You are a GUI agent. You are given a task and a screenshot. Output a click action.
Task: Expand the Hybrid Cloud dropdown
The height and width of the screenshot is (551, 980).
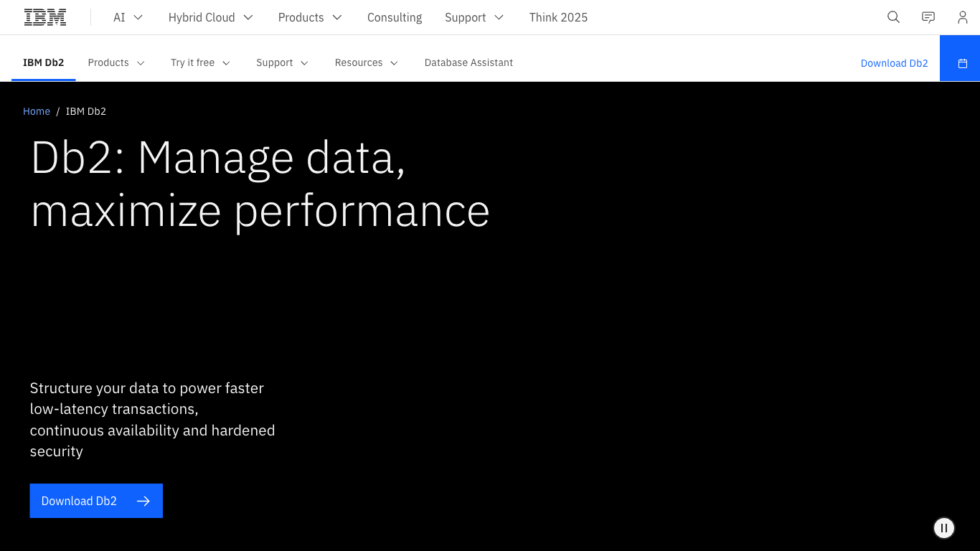(211, 17)
